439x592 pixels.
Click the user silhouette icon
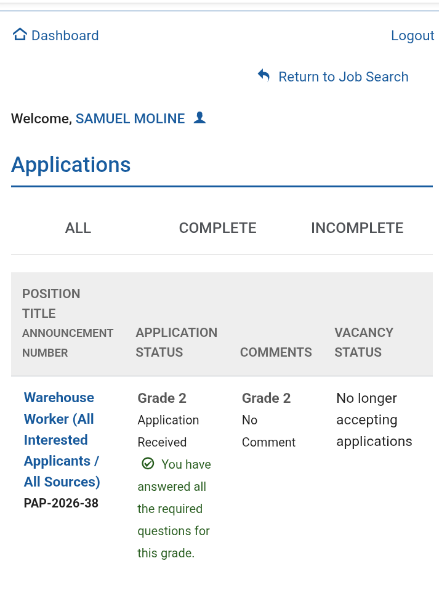pyautogui.click(x=199, y=118)
